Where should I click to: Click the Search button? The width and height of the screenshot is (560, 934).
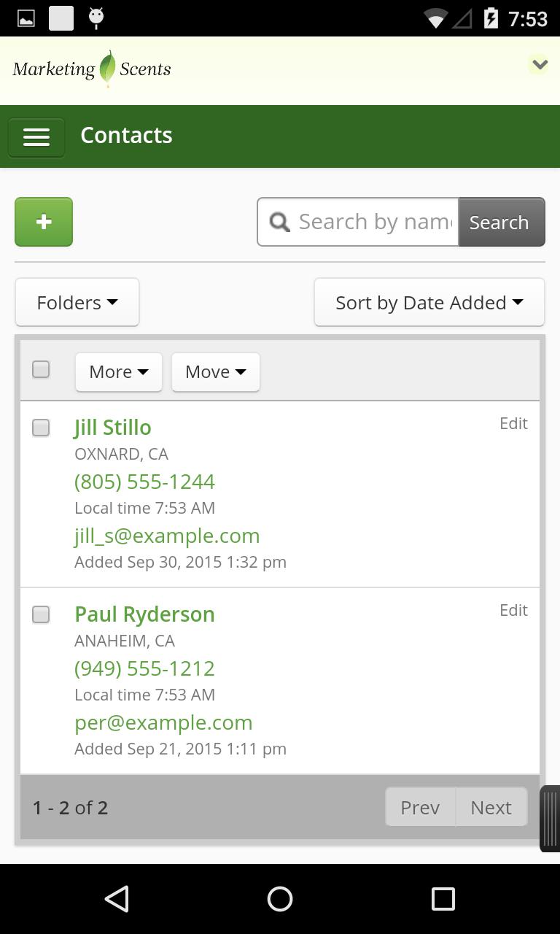coord(500,222)
